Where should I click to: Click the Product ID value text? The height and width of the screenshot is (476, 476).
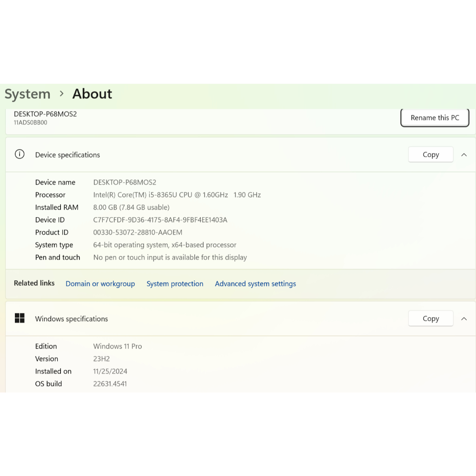[x=138, y=232]
